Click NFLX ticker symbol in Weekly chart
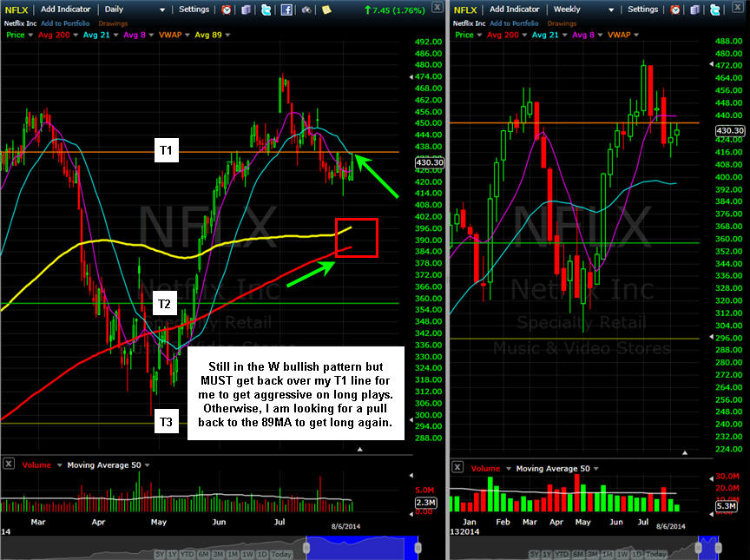The width and height of the screenshot is (750, 560). [x=465, y=10]
